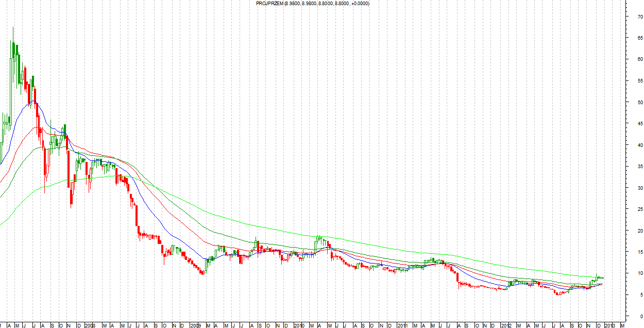The width and height of the screenshot is (644, 328).
Task: Select the 2009 year label on the time axis
Action: pos(195,325)
